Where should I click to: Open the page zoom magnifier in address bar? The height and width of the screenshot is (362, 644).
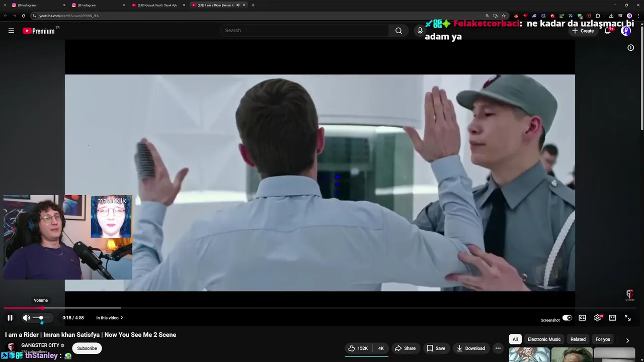point(487,16)
